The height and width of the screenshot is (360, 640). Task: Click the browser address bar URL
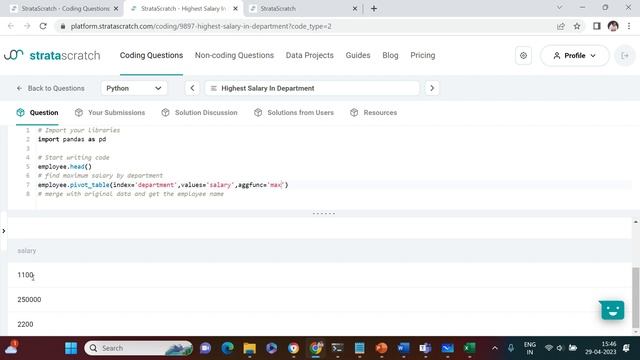201,26
